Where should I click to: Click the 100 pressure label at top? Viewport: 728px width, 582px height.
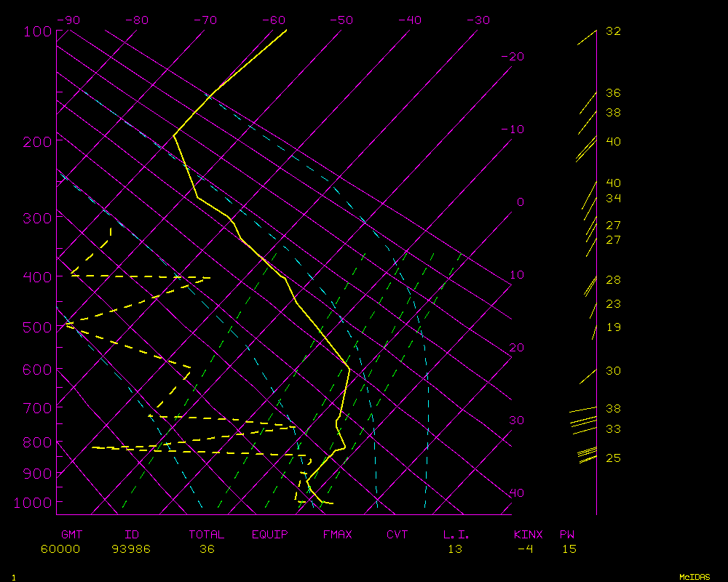tap(37, 31)
